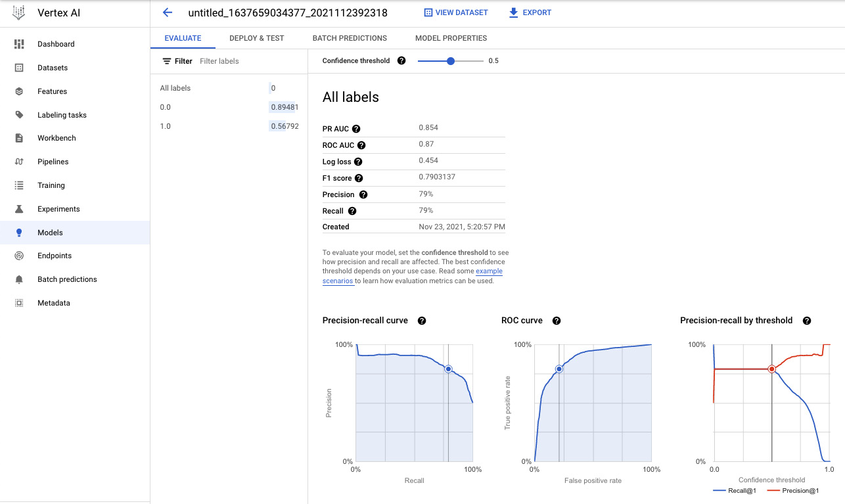Open help for Confidence threshold

[x=401, y=60]
